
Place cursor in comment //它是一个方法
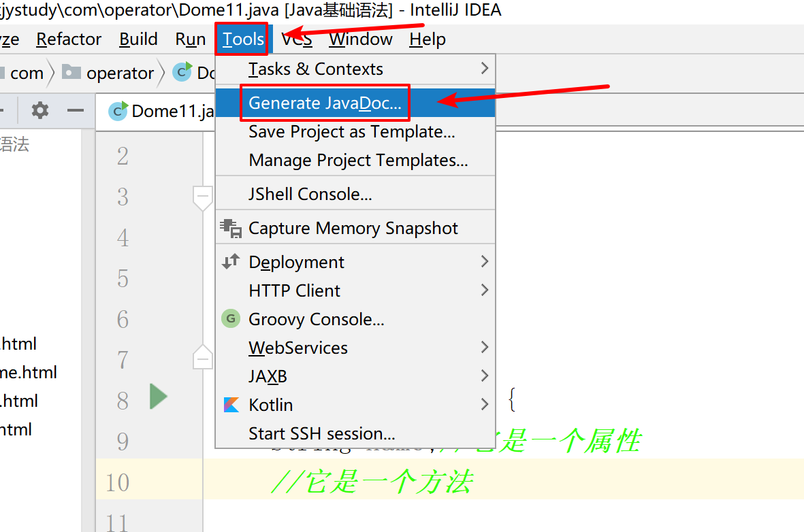(372, 482)
